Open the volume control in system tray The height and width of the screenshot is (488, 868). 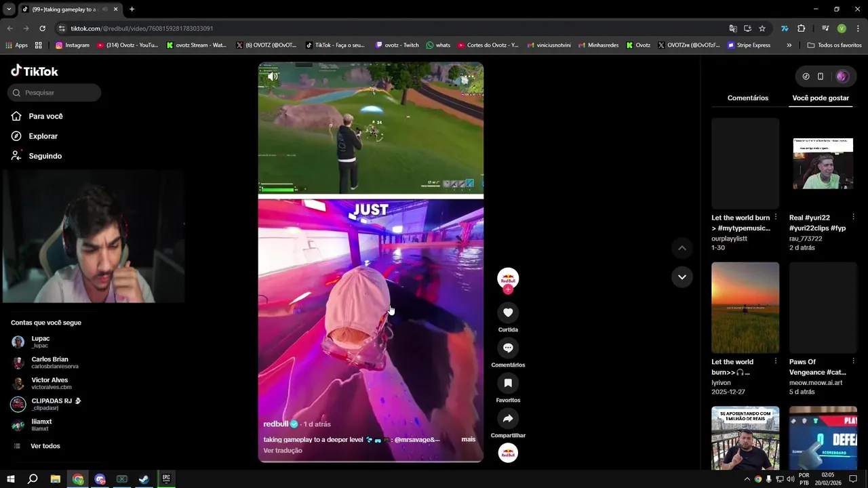tap(791, 479)
